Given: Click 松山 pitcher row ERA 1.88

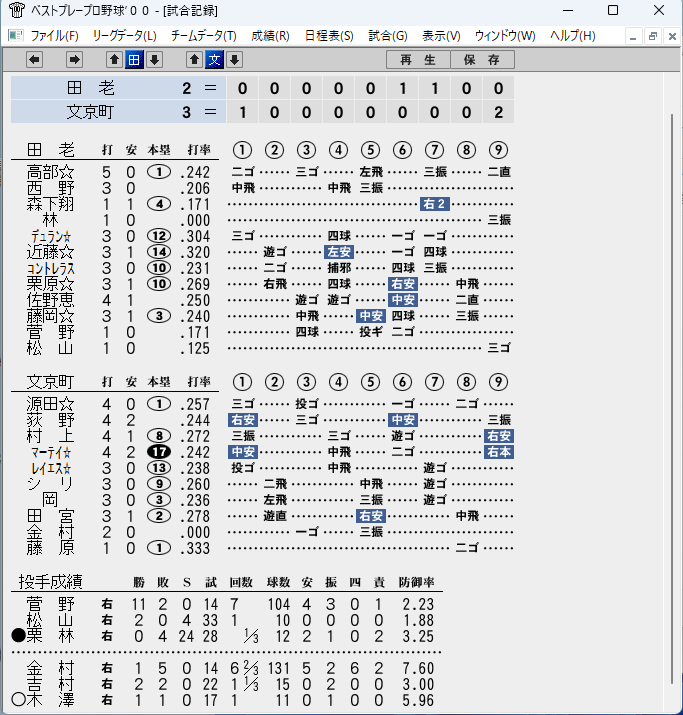Looking at the screenshot, I should point(418,620).
